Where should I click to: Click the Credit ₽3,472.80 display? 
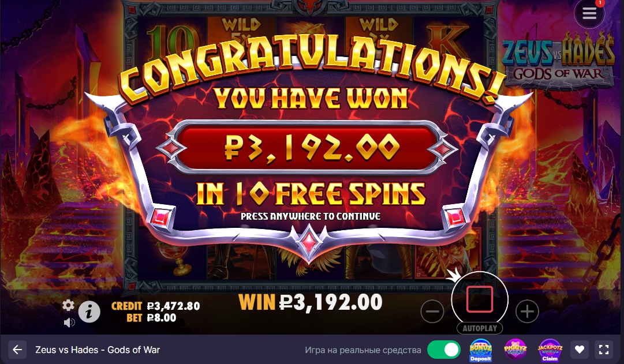[156, 306]
